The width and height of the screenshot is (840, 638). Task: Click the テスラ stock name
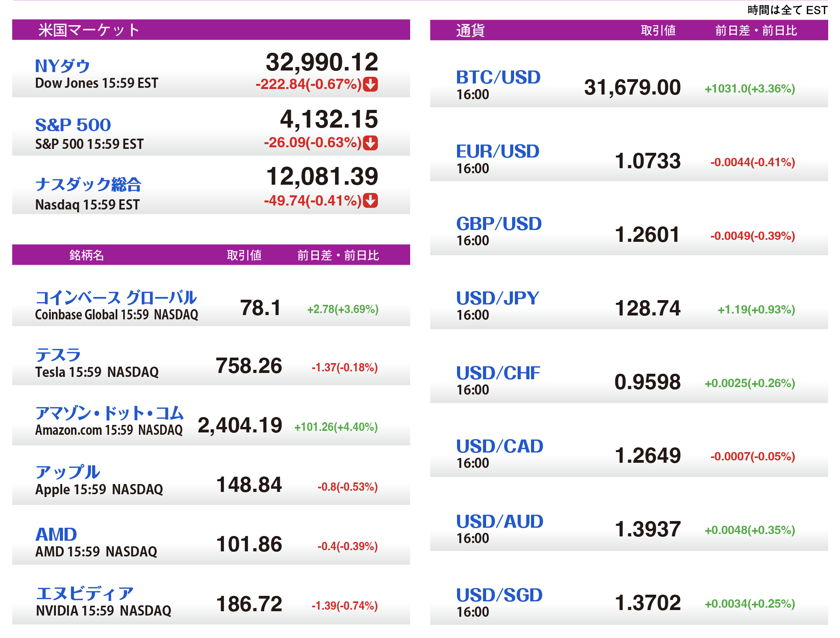[x=58, y=355]
